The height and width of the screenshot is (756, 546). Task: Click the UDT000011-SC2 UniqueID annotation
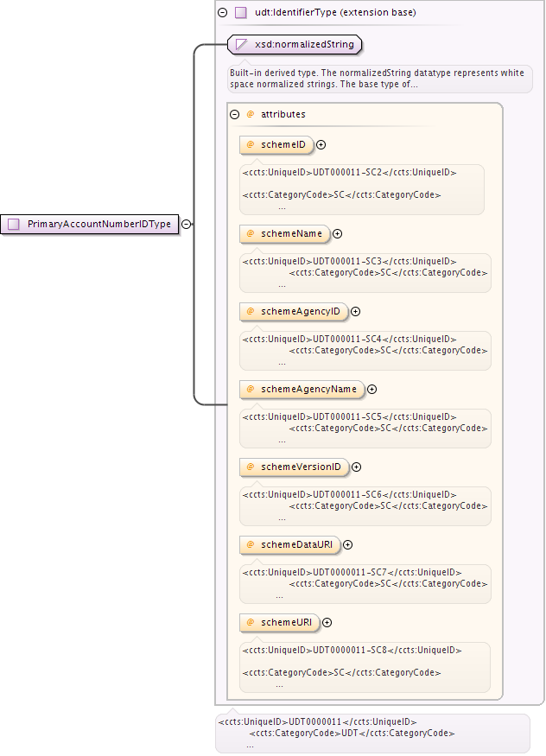tap(349, 173)
